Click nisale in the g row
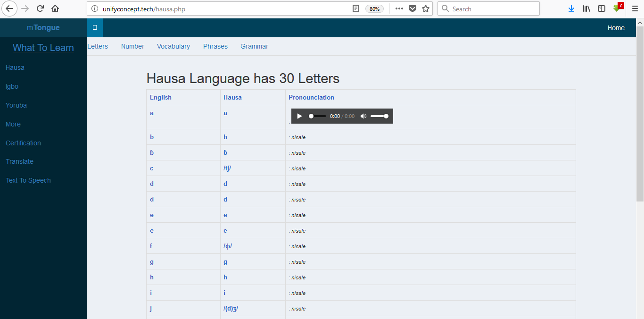 tap(298, 262)
